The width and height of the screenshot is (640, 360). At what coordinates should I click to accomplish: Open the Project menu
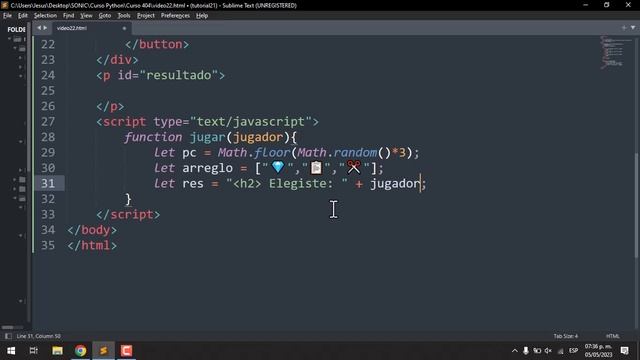[146, 16]
